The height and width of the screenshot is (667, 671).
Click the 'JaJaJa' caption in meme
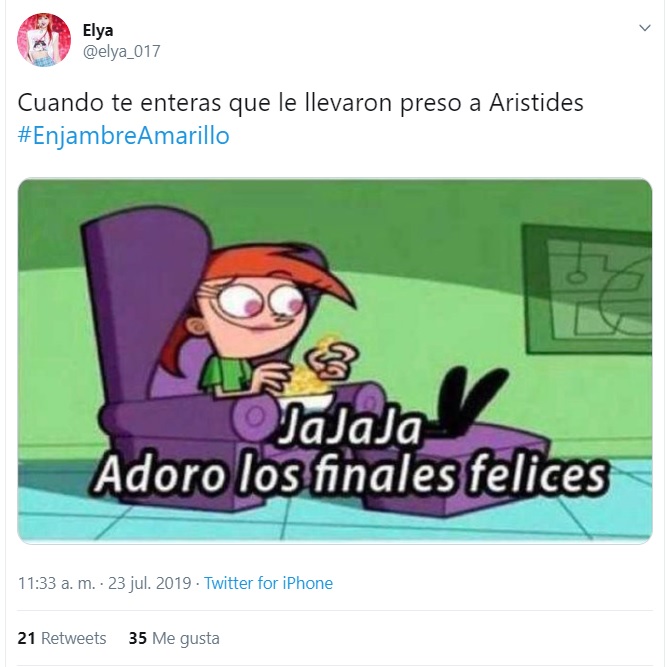pos(350,427)
